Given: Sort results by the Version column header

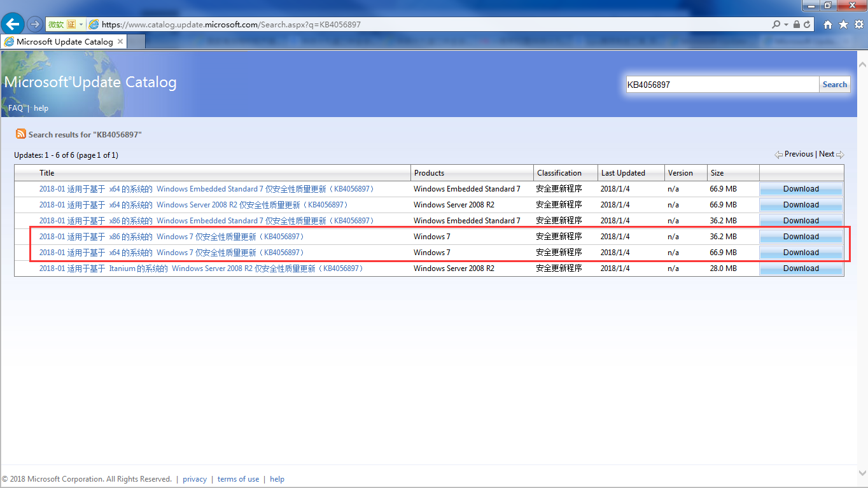Looking at the screenshot, I should 680,173.
